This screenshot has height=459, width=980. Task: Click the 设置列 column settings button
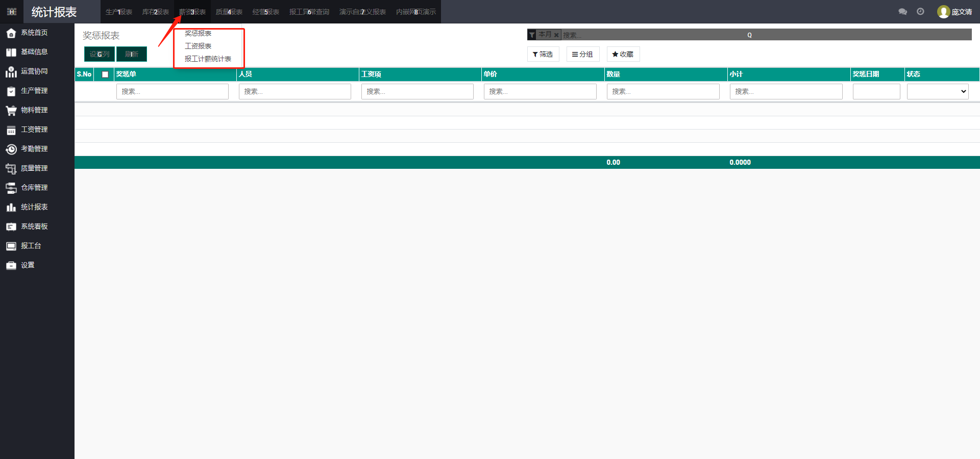99,54
